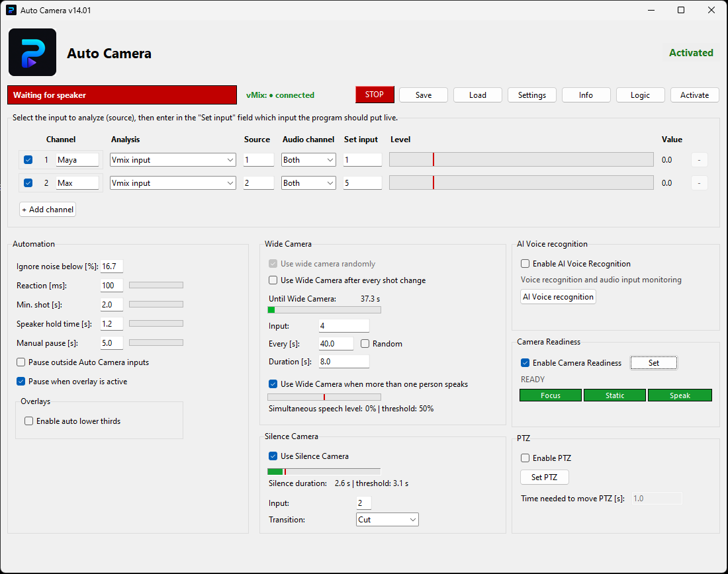The image size is (728, 574).
Task: Open the Settings dialog
Action: pyautogui.click(x=532, y=95)
